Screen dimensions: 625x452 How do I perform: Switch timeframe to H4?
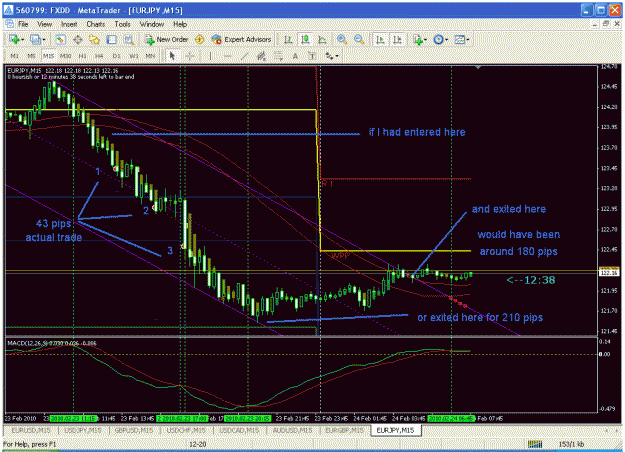(99, 56)
